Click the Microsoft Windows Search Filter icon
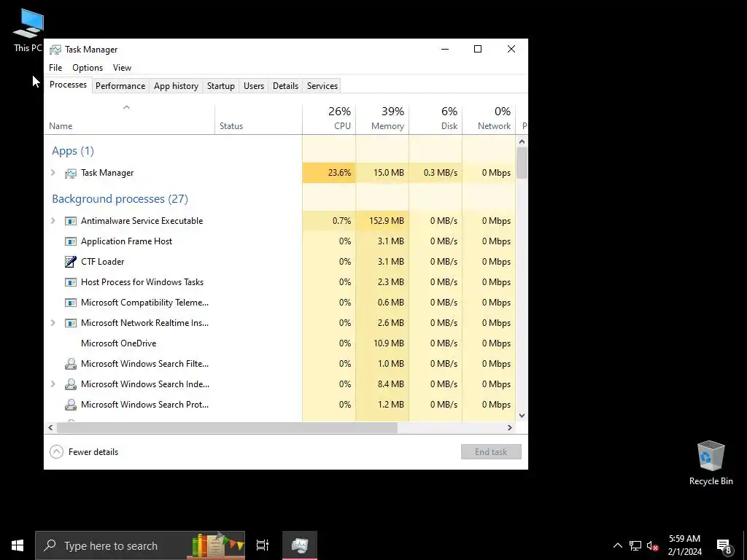Image resolution: width=747 pixels, height=560 pixels. [x=71, y=364]
